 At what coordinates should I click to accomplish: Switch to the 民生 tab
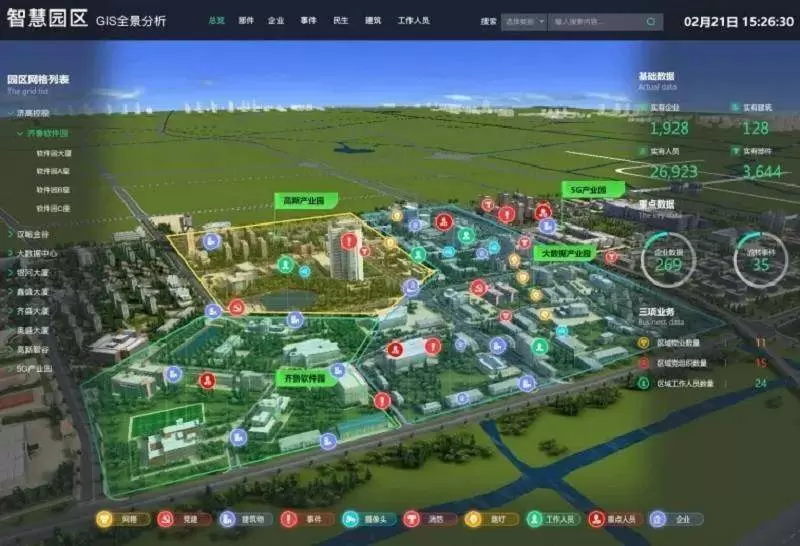click(341, 20)
